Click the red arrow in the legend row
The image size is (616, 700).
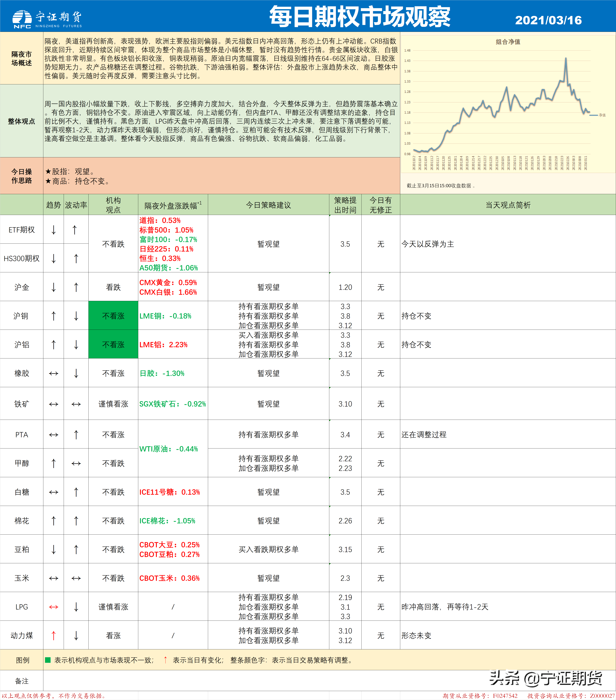pos(165,660)
